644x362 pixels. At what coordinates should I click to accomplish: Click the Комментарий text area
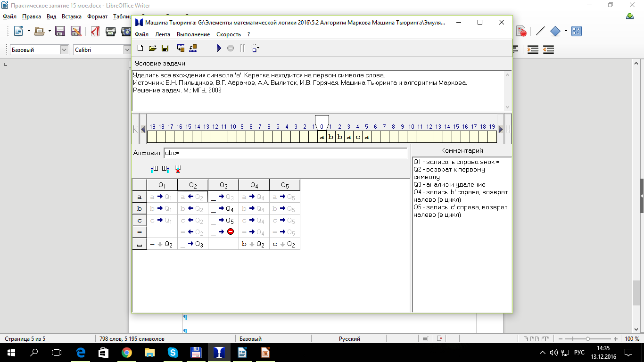(462, 234)
